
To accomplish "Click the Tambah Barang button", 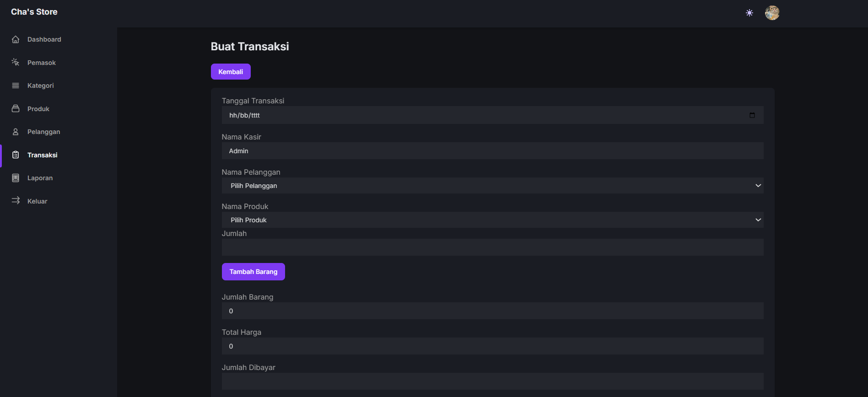I will pos(253,272).
